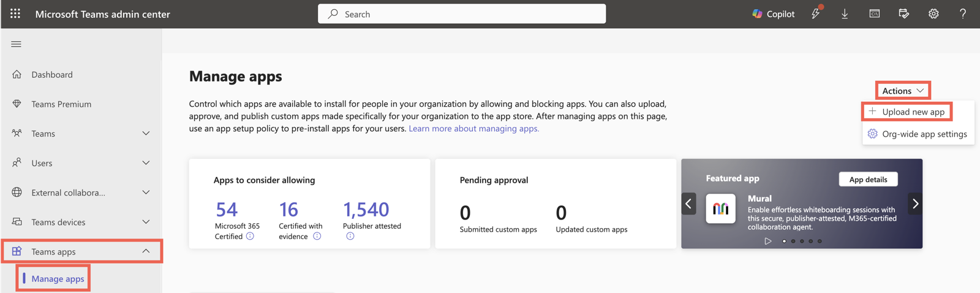Screen dimensions: 980x293
Task: Click the Mural app logo
Action: (720, 208)
